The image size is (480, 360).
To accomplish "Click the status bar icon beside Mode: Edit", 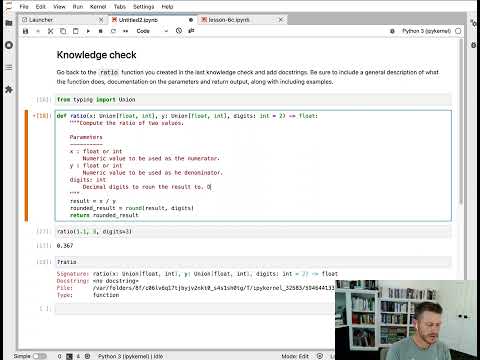I will 320,356.
